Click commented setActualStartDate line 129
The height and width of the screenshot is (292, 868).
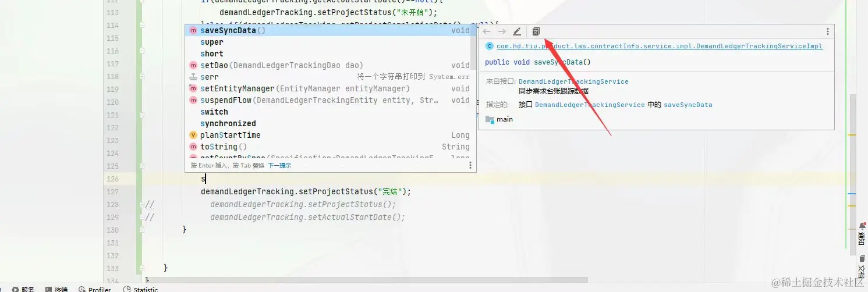tap(307, 217)
